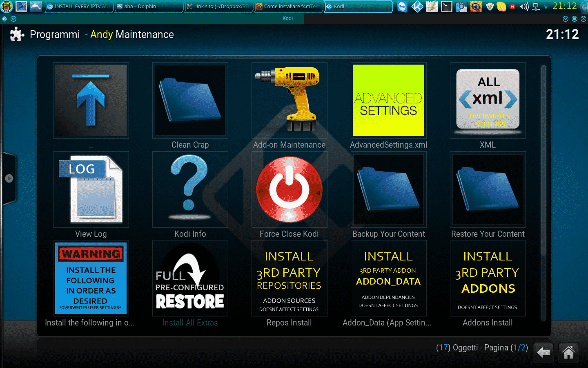Click the Kodi window menu icon in titlebar

4,19
